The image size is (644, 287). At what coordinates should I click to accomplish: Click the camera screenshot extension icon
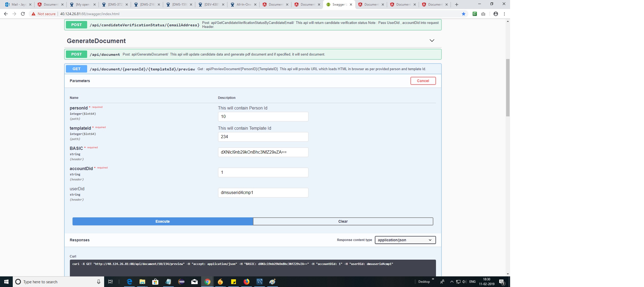click(x=483, y=14)
